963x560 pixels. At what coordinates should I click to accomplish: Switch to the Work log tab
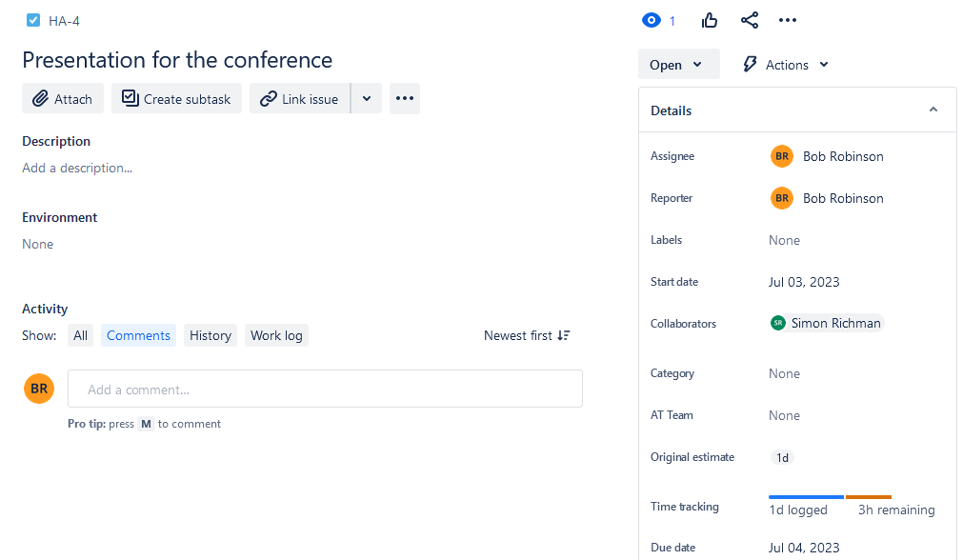click(276, 335)
